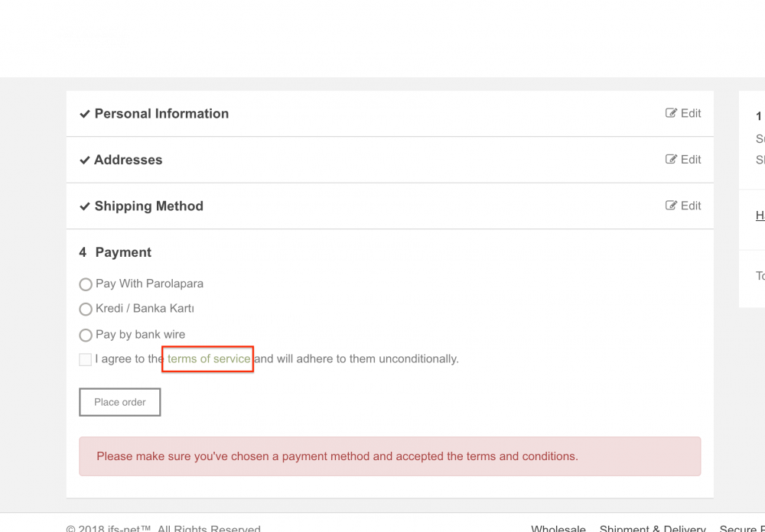
Task: Click the edit pencil icon for Shipping Method
Action: (x=671, y=206)
